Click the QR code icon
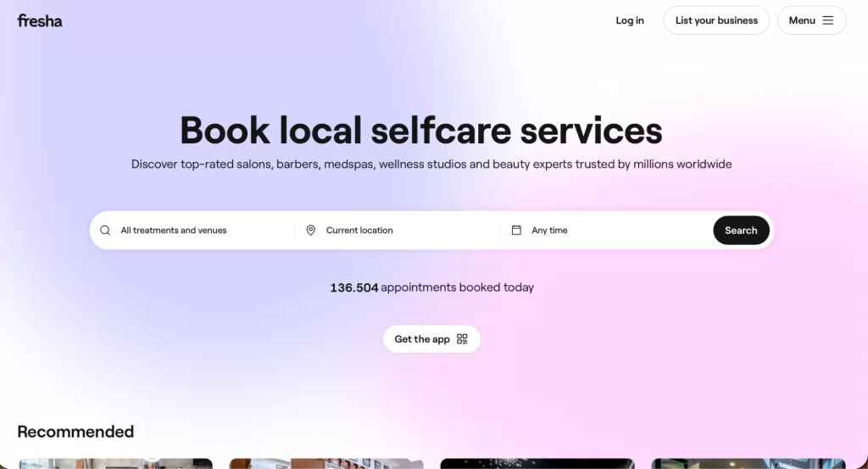Image resolution: width=868 pixels, height=469 pixels. pos(462,339)
